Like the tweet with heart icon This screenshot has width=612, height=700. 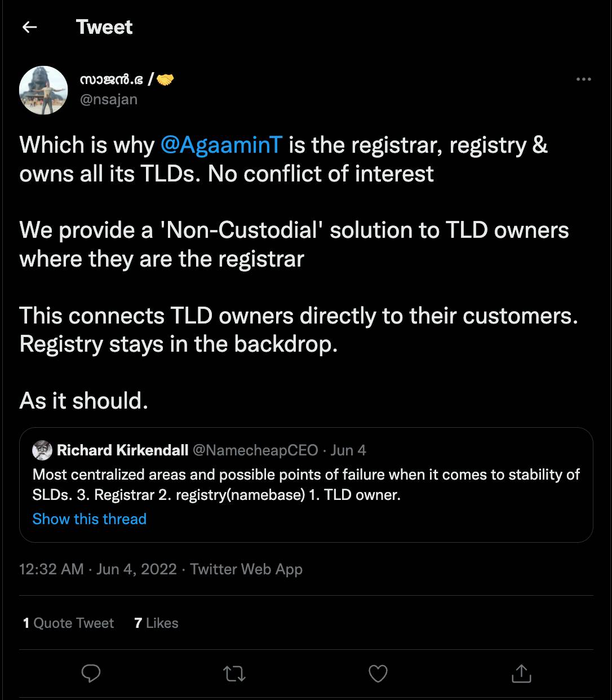pos(378,673)
